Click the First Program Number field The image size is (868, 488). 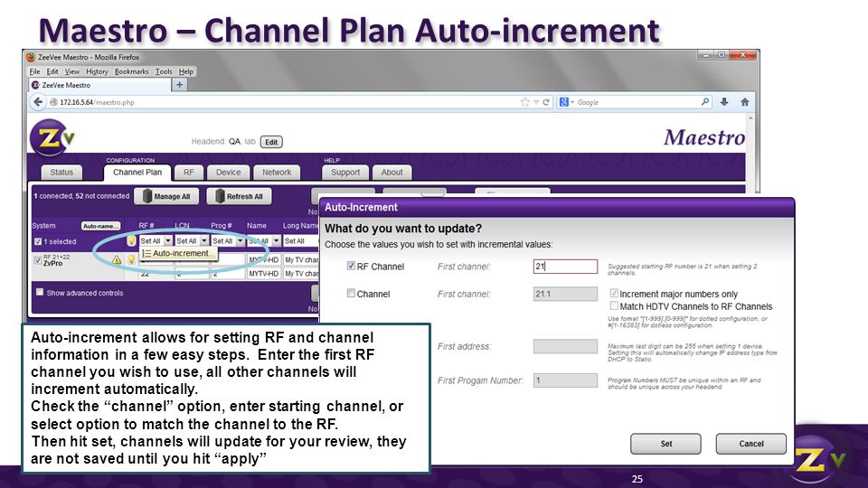coord(565,380)
